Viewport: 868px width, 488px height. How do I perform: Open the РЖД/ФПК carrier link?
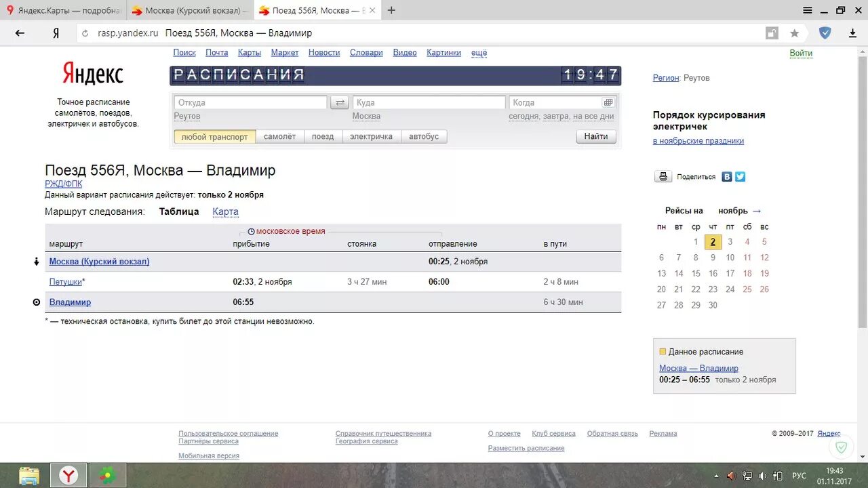pos(64,184)
